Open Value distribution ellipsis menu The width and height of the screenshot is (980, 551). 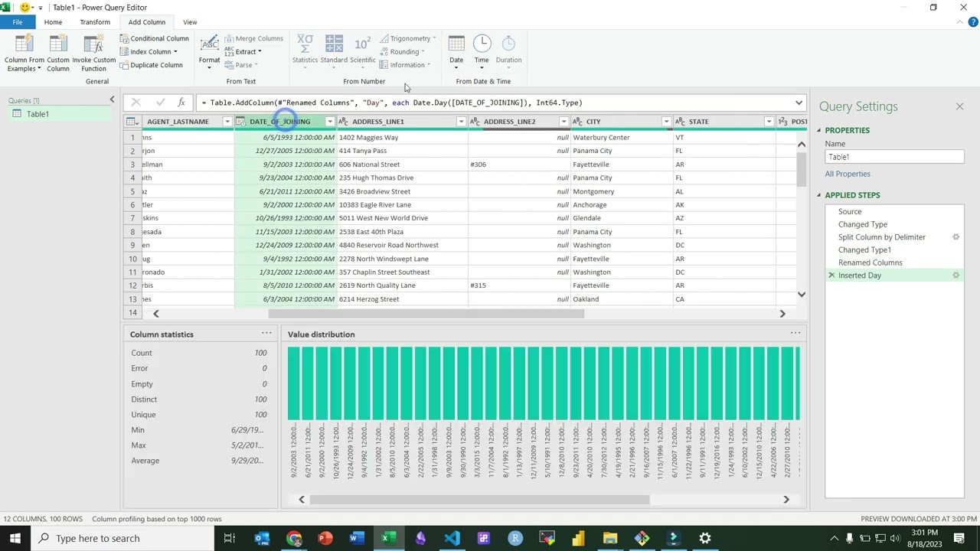(x=795, y=333)
